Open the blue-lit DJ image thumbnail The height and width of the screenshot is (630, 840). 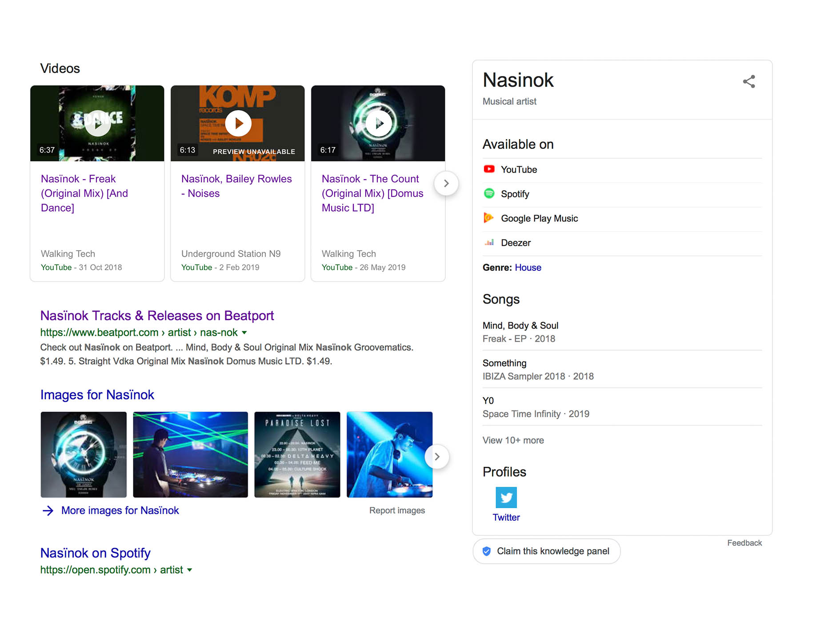[x=390, y=454]
